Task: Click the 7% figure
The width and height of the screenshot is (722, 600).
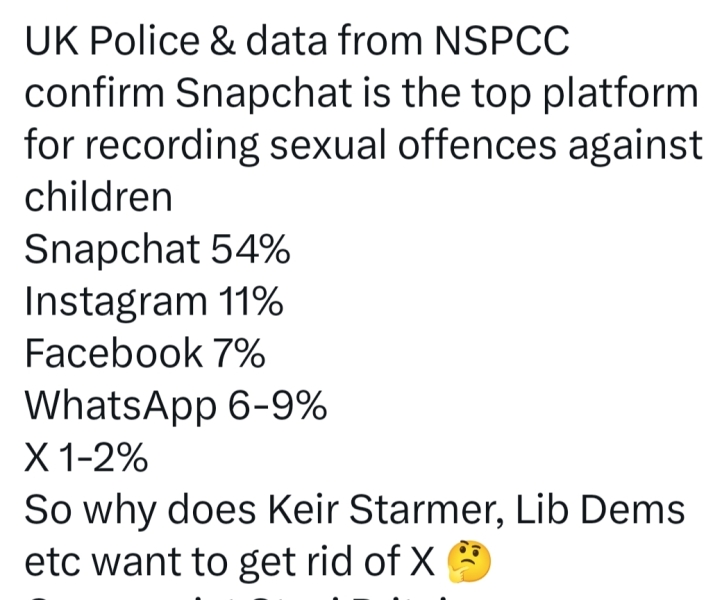Action: pos(239,353)
